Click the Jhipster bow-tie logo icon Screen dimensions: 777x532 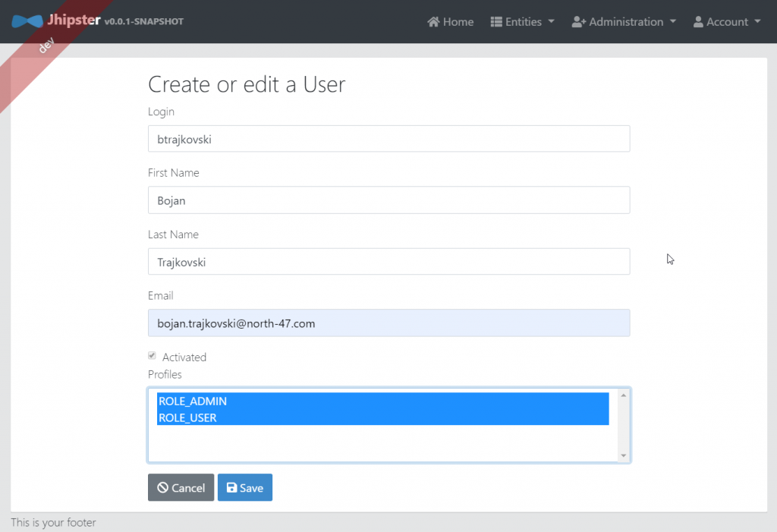[27, 21]
